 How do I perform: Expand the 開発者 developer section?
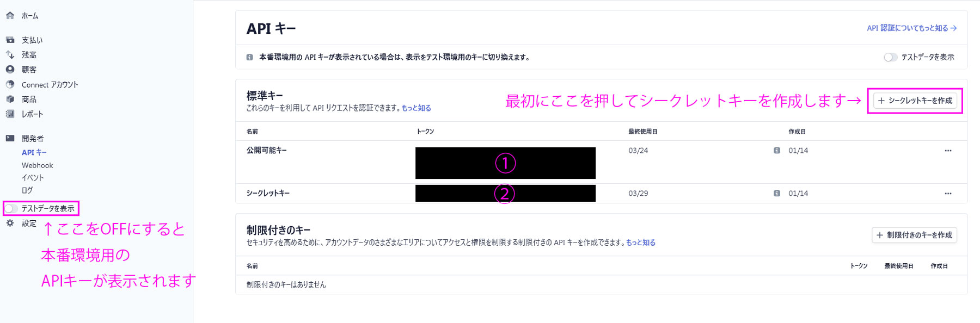pos(32,139)
